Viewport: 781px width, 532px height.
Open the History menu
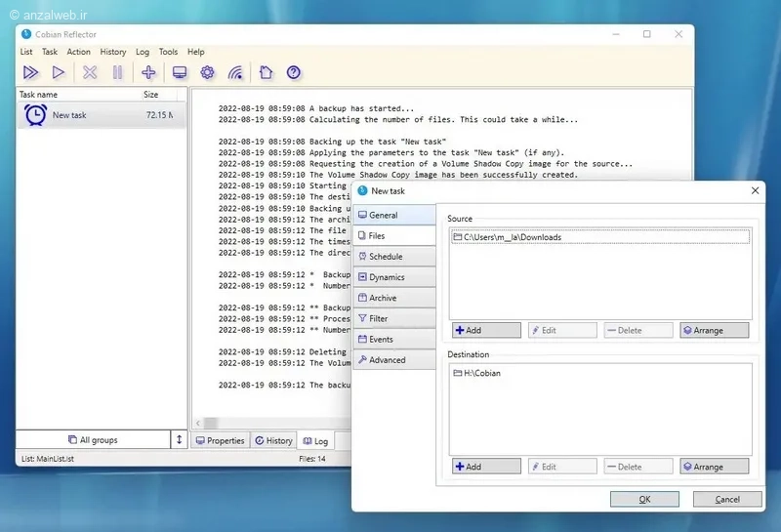pyautogui.click(x=113, y=52)
